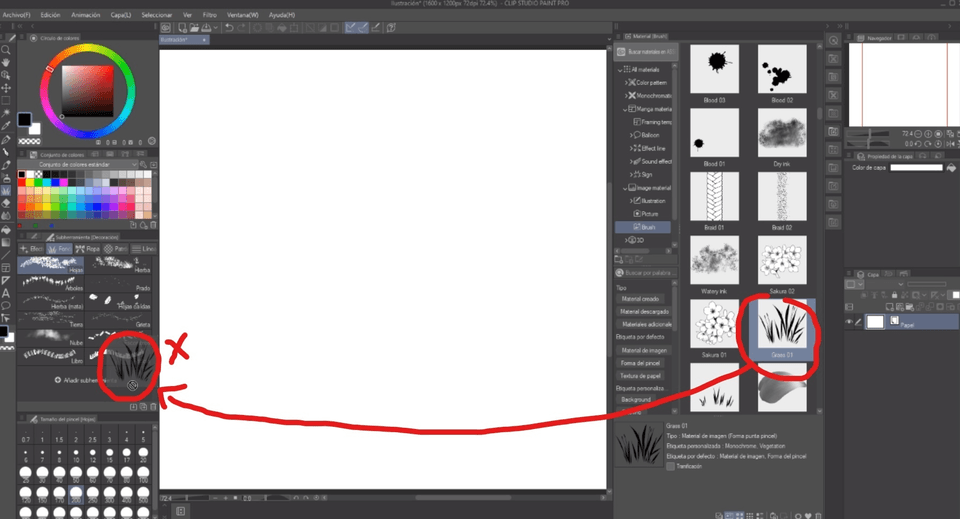The height and width of the screenshot is (519, 960).
Task: Select the Hierba sub tool brush
Action: [118, 264]
